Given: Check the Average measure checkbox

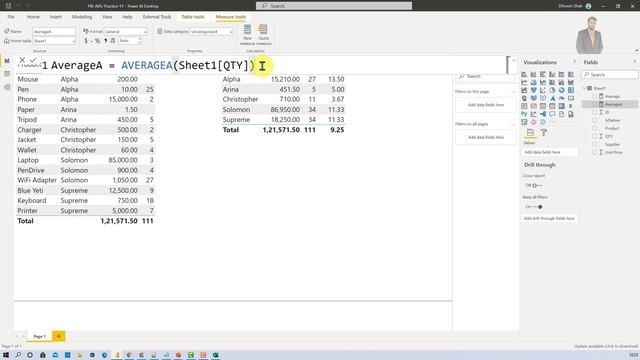Looking at the screenshot, I should [x=595, y=96].
